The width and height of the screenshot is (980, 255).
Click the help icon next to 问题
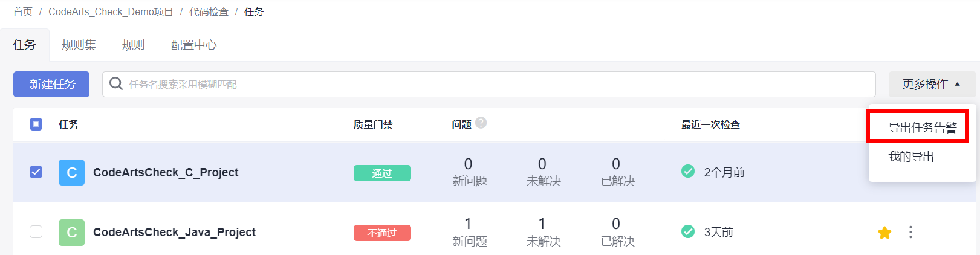481,123
